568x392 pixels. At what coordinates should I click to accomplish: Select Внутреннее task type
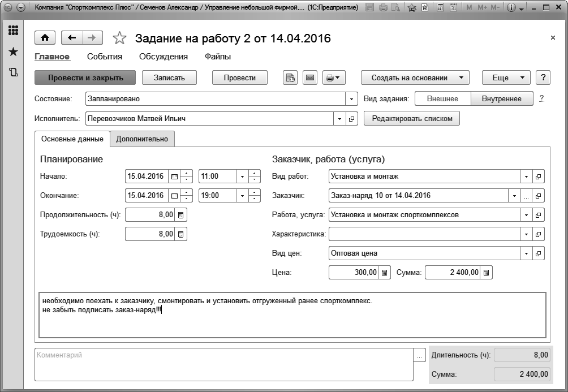502,98
